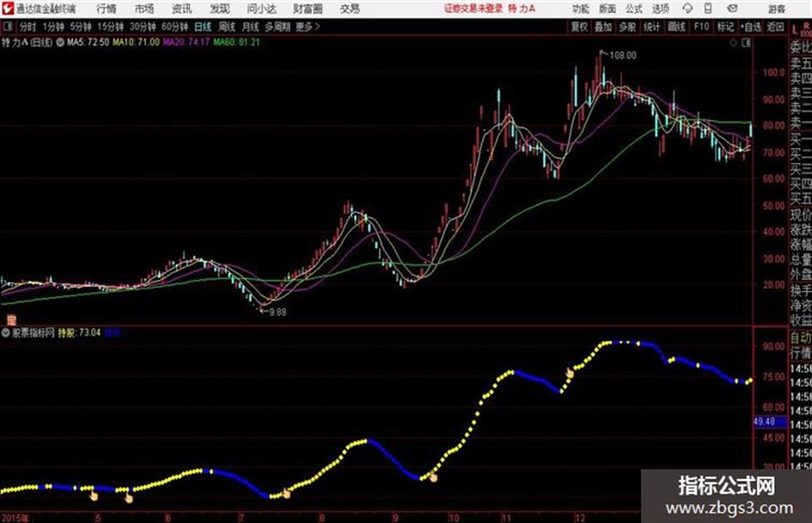Click the orange 定 icon at chart bottom-left
The height and width of the screenshot is (523, 812).
(11, 319)
